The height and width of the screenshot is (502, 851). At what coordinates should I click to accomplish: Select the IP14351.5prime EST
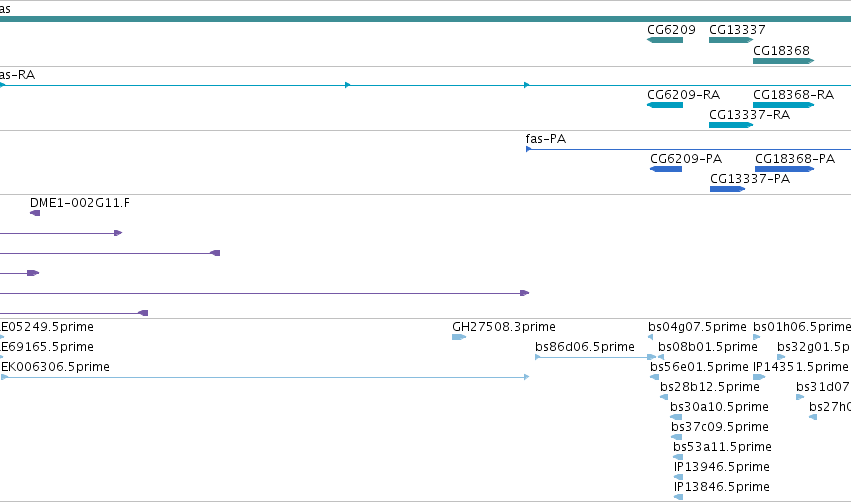tap(759, 377)
